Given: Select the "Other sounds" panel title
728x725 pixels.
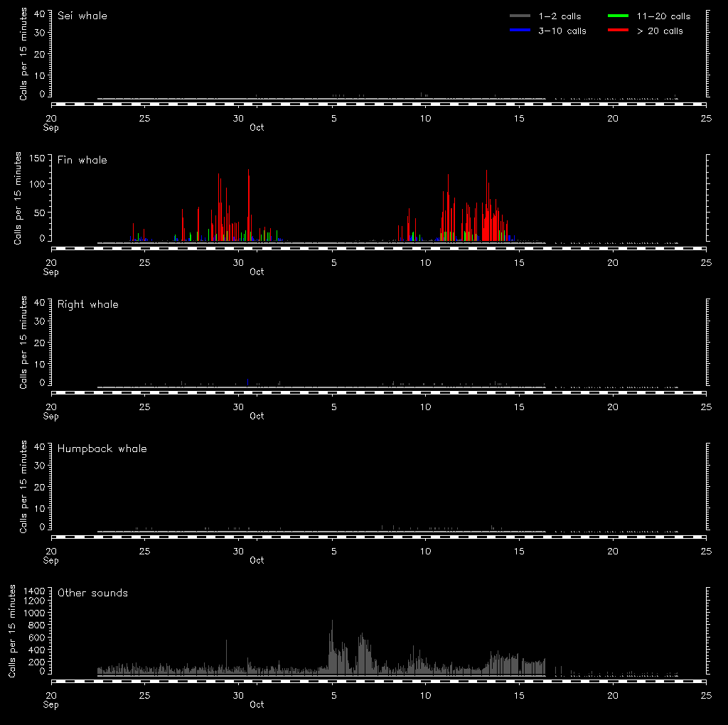Looking at the screenshot, I should coord(93,593).
